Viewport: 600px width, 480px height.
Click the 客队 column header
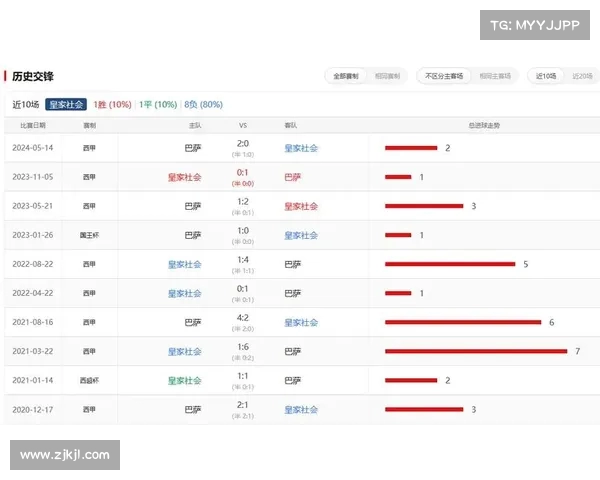[x=291, y=125]
